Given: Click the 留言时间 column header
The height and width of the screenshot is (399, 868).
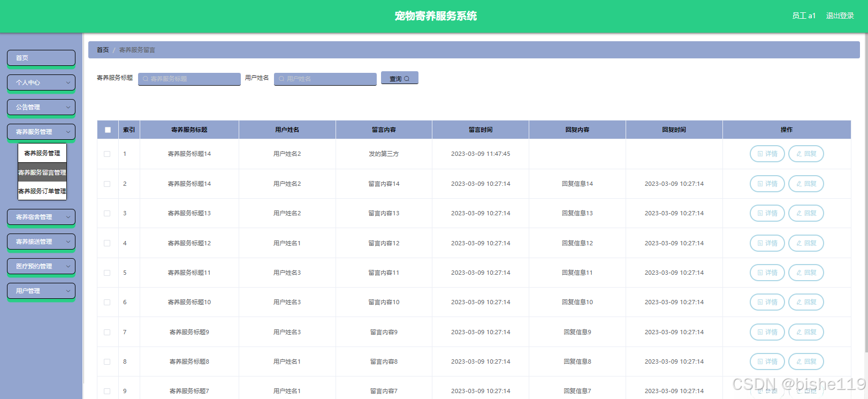Looking at the screenshot, I should [x=481, y=130].
